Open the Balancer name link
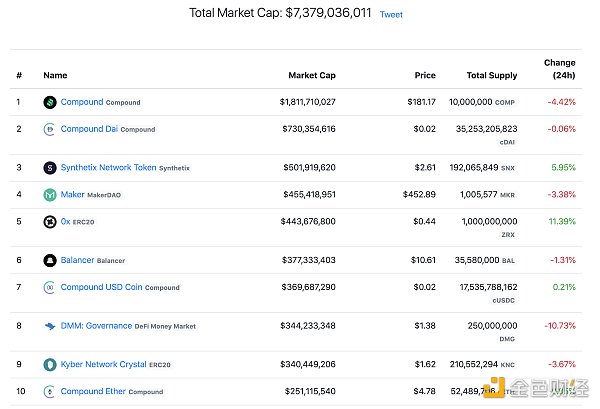 [x=77, y=260]
